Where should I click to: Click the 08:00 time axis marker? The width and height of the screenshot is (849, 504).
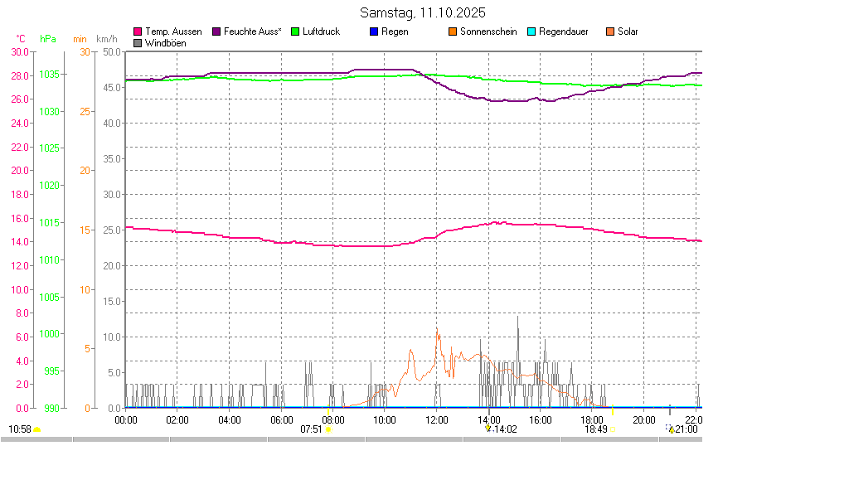(333, 419)
